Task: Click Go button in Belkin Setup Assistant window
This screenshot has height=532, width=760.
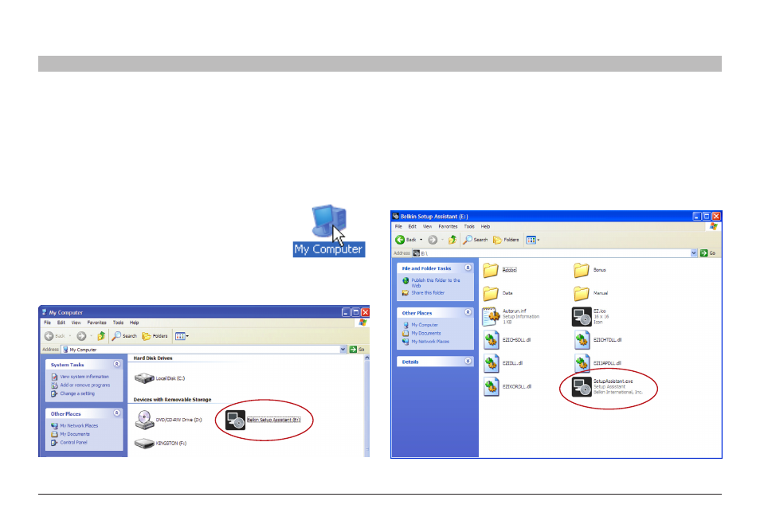Action: (707, 253)
